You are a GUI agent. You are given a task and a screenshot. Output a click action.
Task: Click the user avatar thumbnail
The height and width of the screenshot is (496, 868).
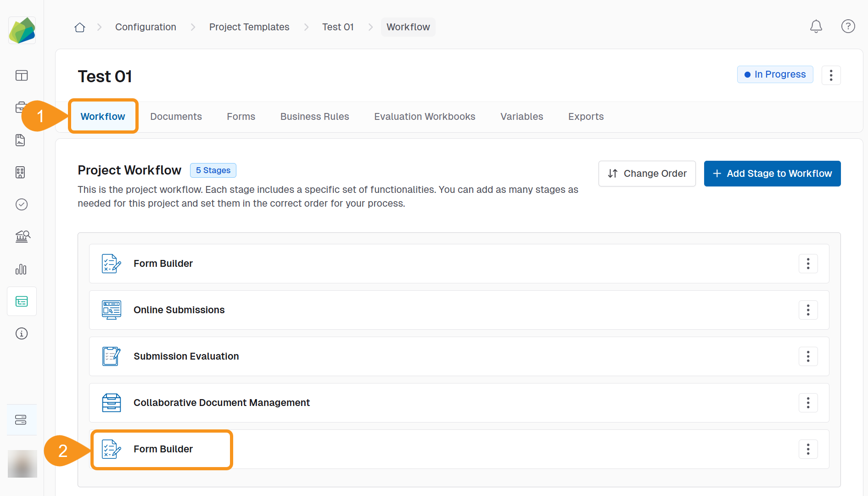click(22, 464)
